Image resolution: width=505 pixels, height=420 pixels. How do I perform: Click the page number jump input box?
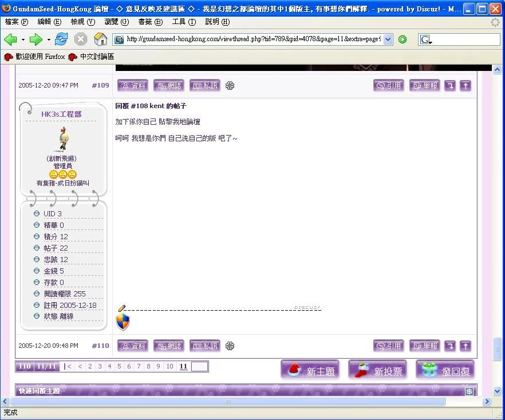pos(199,366)
